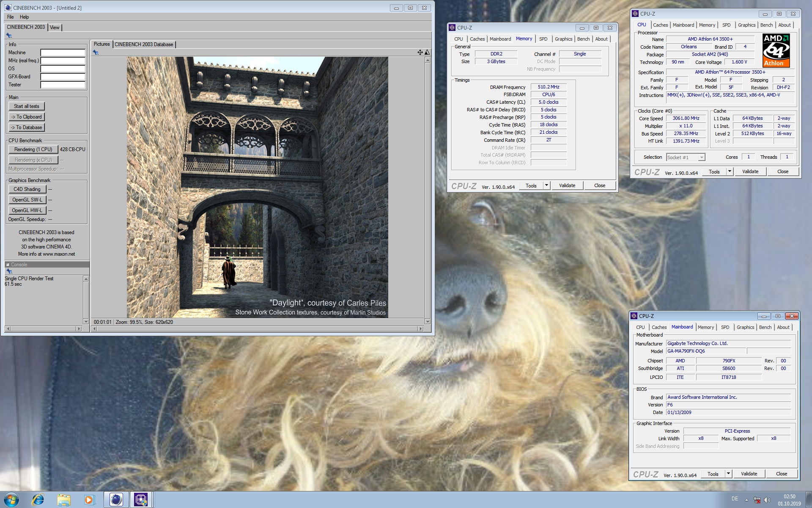Open Caches tab in top-right CPU-Z window

pos(660,25)
